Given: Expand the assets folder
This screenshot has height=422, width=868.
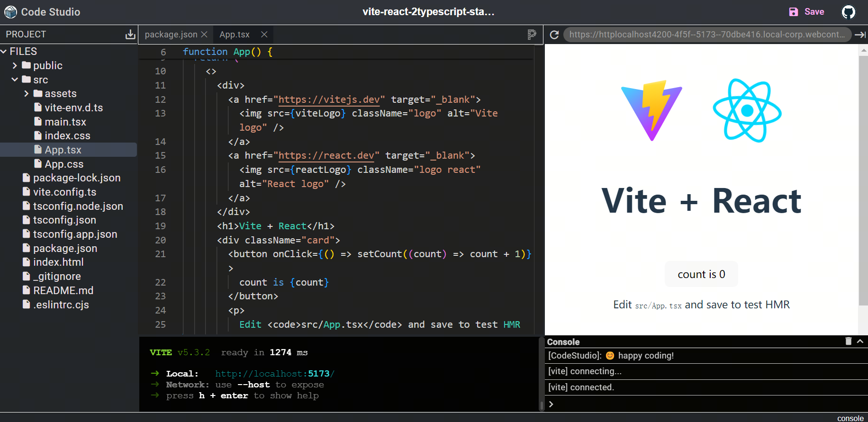Looking at the screenshot, I should (27, 93).
